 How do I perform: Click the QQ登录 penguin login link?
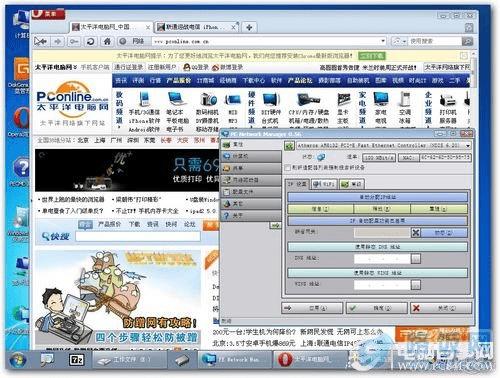click(x=196, y=67)
